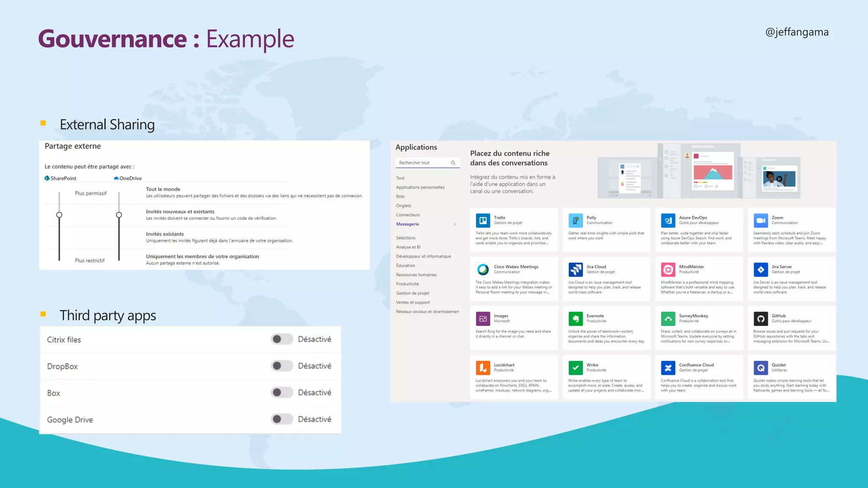The image size is (868, 488).
Task: Click the Wrike icon
Action: [575, 368]
